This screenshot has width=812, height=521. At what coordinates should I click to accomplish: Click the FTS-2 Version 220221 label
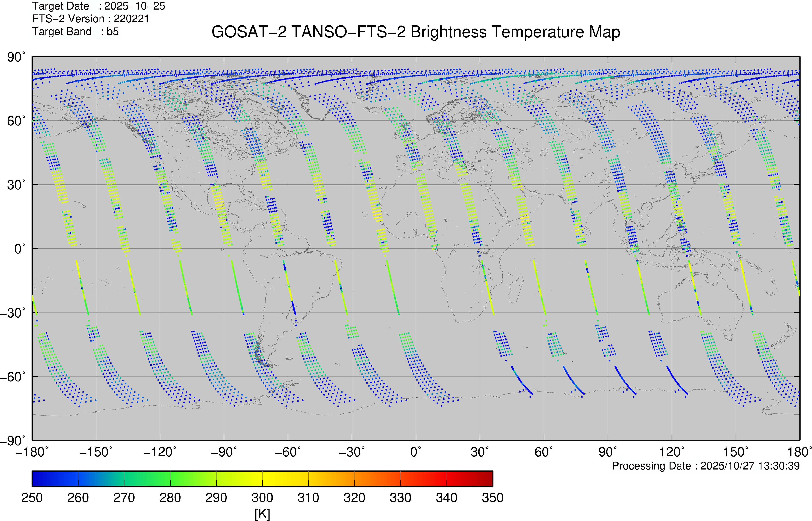tap(90, 19)
